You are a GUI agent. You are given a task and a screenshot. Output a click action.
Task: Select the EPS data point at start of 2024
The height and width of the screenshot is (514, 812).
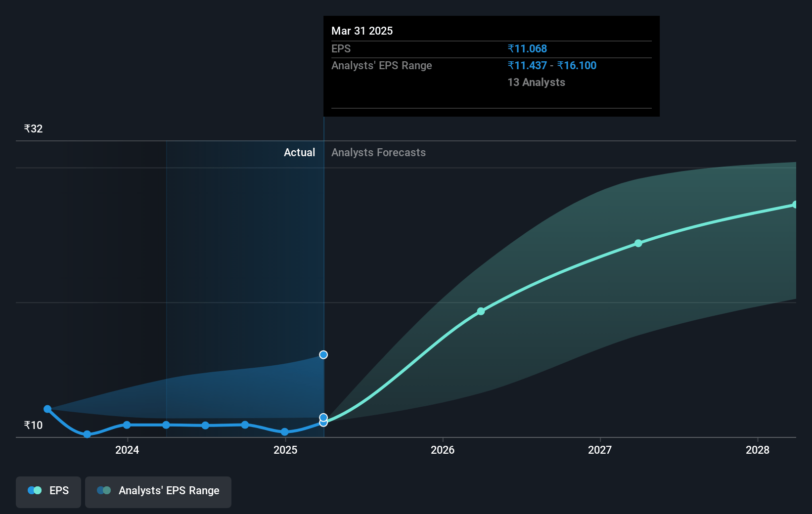coord(127,425)
